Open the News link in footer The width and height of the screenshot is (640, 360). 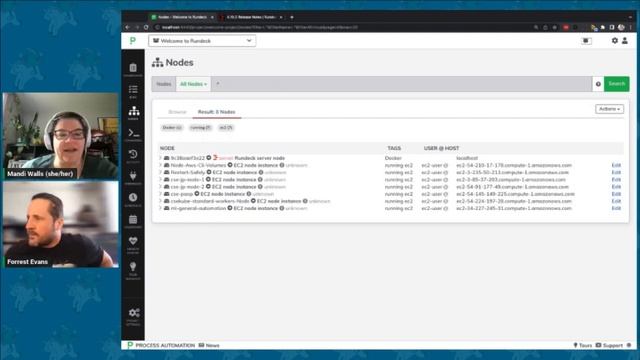click(209, 345)
